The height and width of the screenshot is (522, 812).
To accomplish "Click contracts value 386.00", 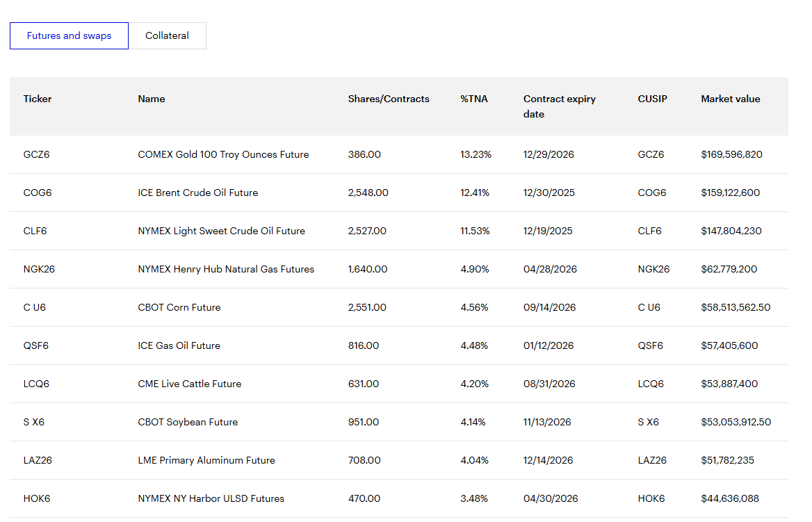I will click(x=364, y=154).
